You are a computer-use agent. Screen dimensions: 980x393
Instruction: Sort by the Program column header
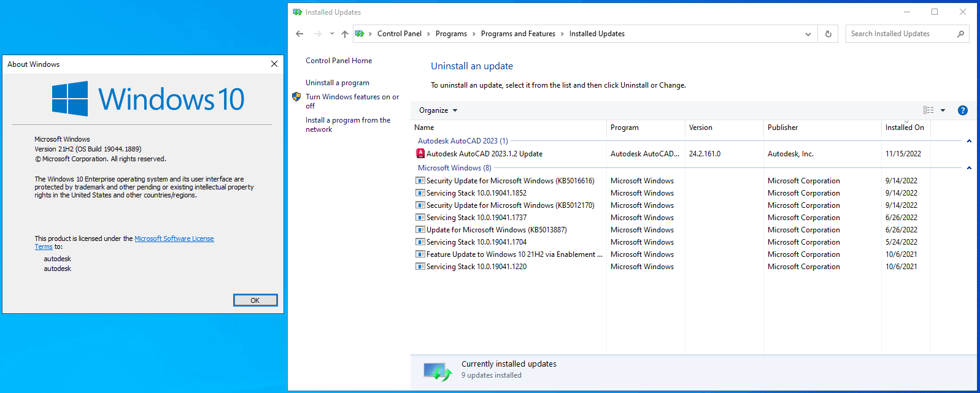coord(646,128)
